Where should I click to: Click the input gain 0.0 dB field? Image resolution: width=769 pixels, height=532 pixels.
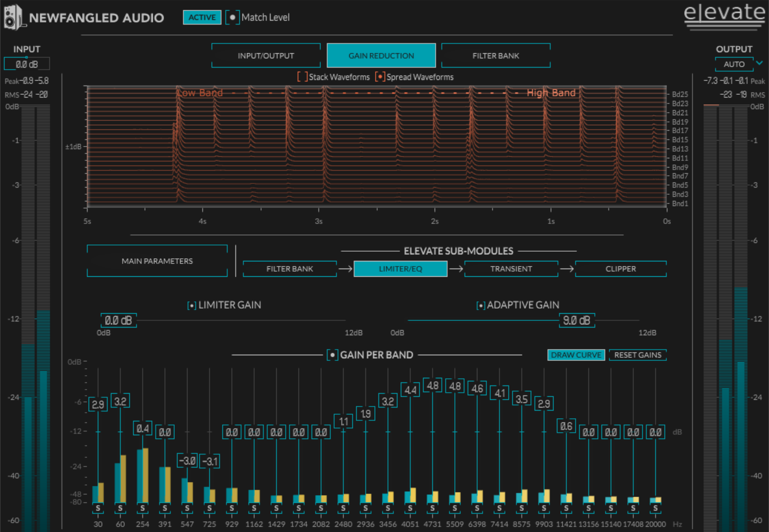pyautogui.click(x=27, y=64)
